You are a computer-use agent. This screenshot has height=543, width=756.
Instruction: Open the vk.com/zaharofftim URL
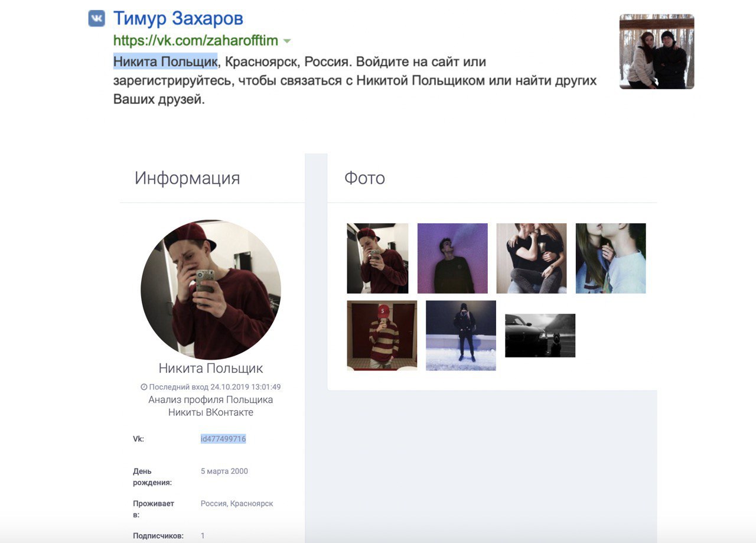[x=195, y=41]
